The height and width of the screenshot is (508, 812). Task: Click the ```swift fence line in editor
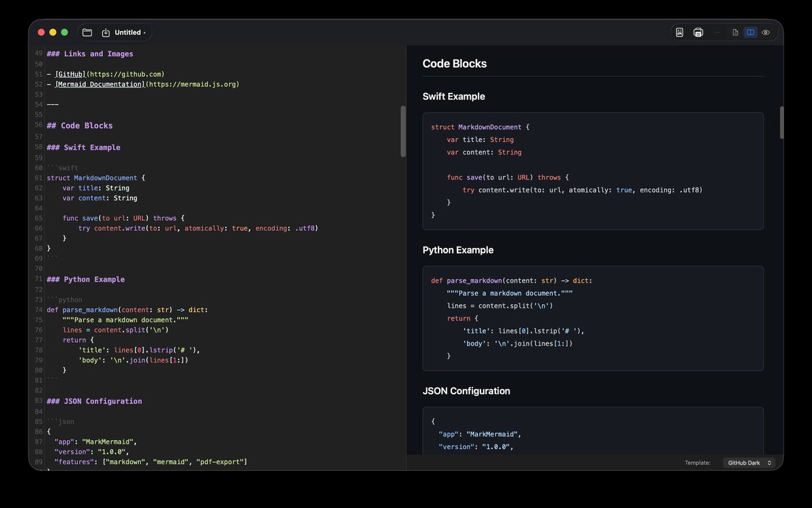[x=62, y=167]
